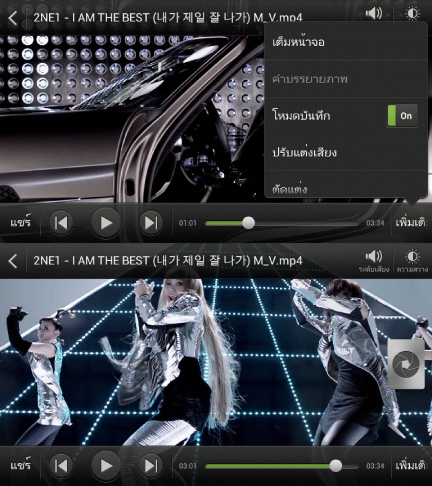Tap the car video frame in top player
The width and height of the screenshot is (432, 486).
pos(133,118)
